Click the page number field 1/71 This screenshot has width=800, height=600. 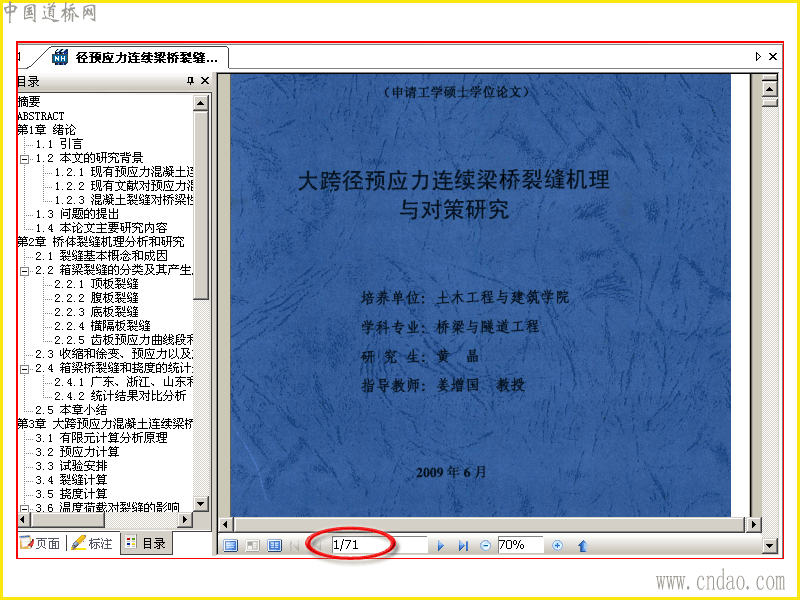[379, 545]
